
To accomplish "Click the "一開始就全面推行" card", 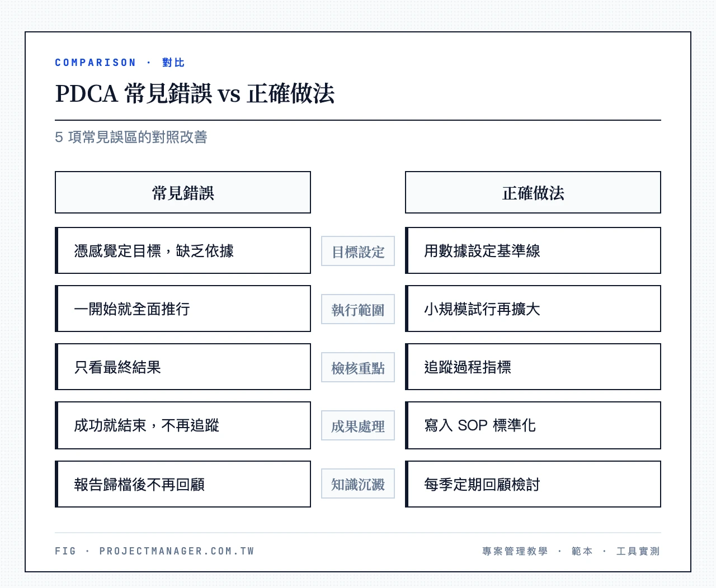I will (183, 309).
